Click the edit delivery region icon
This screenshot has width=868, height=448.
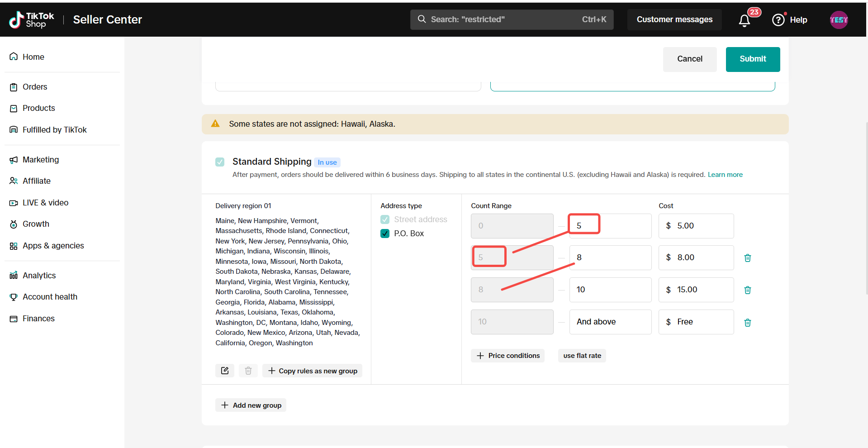(225, 371)
